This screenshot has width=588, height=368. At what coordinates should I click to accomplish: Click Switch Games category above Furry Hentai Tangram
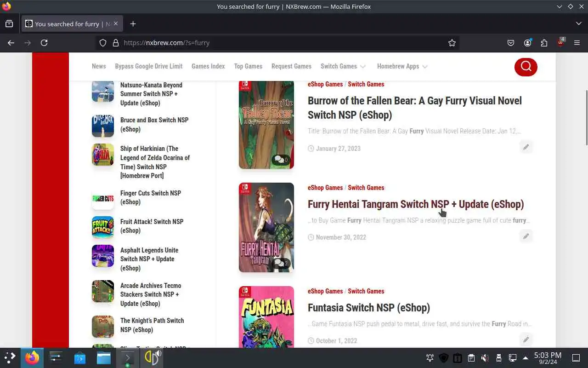coord(366,188)
